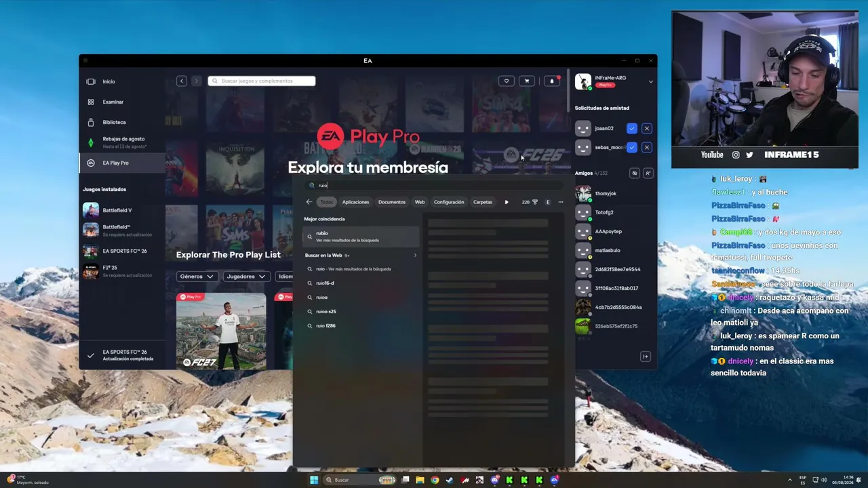This screenshot has height=488, width=868.
Task: Select web suggestion ruio f286
Action: pyautogui.click(x=361, y=326)
